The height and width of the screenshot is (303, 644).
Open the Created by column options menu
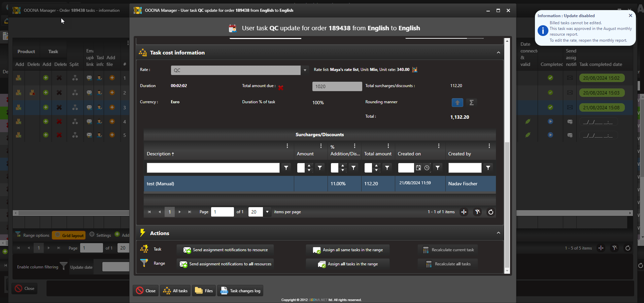489,146
